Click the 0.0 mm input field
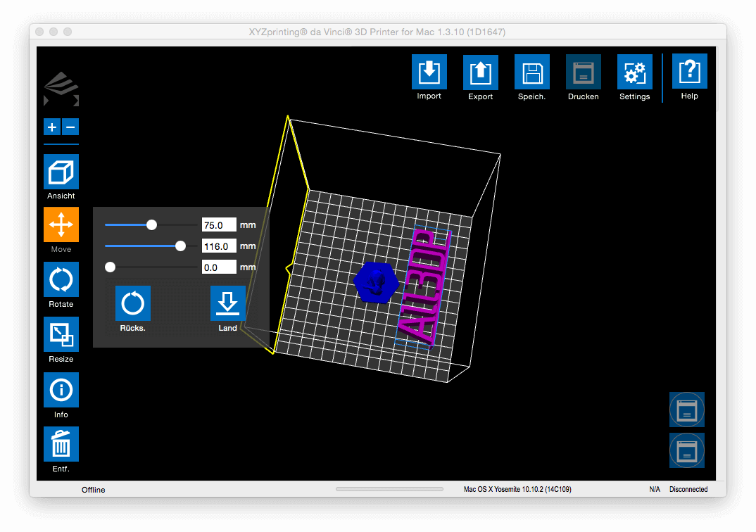Image resolution: width=756 pixels, height=532 pixels. click(x=220, y=267)
